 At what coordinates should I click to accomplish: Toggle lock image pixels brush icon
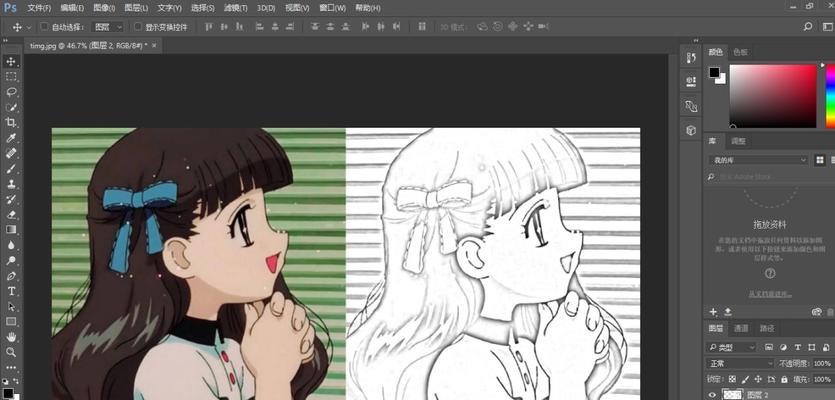pos(745,379)
